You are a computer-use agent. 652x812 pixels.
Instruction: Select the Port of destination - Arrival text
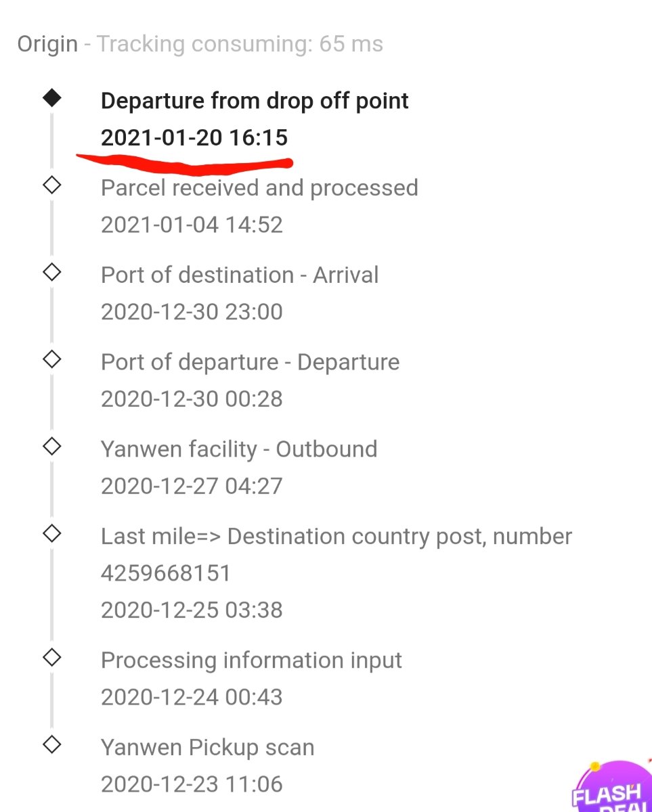point(240,275)
